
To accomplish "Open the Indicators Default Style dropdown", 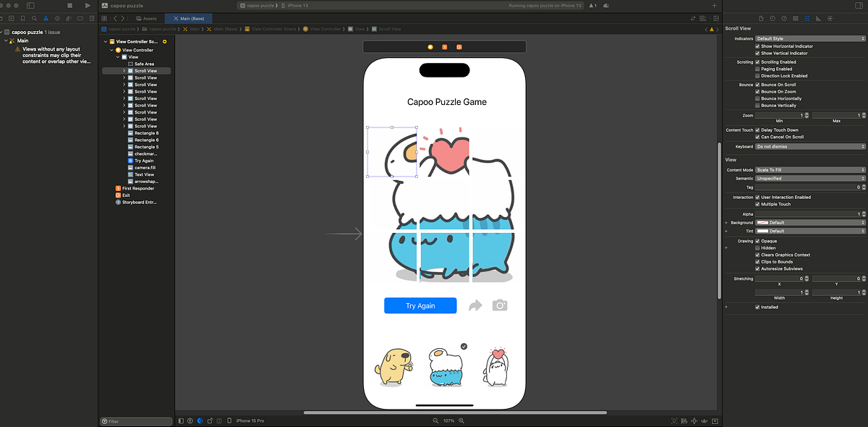I will tap(810, 38).
